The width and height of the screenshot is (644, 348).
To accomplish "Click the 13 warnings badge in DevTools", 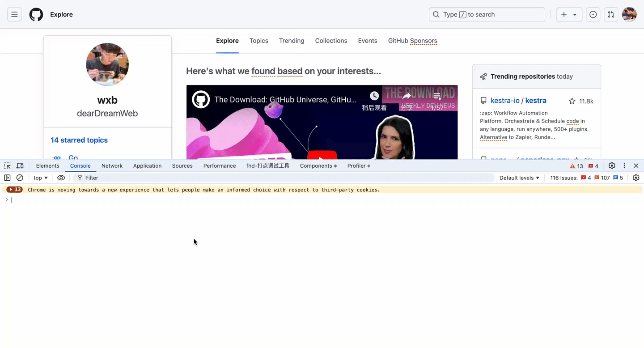I will tap(576, 166).
